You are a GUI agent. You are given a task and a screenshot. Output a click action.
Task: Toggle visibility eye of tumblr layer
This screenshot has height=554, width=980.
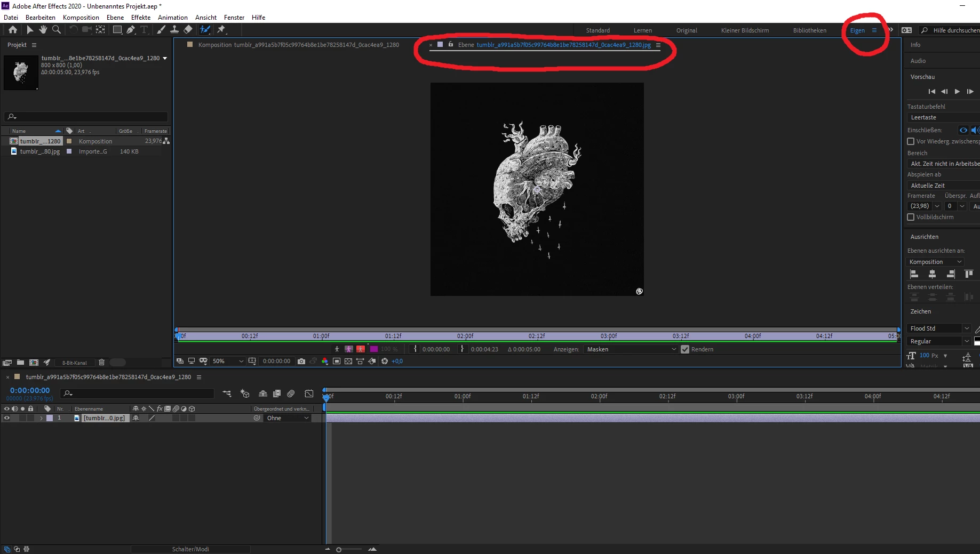7,418
